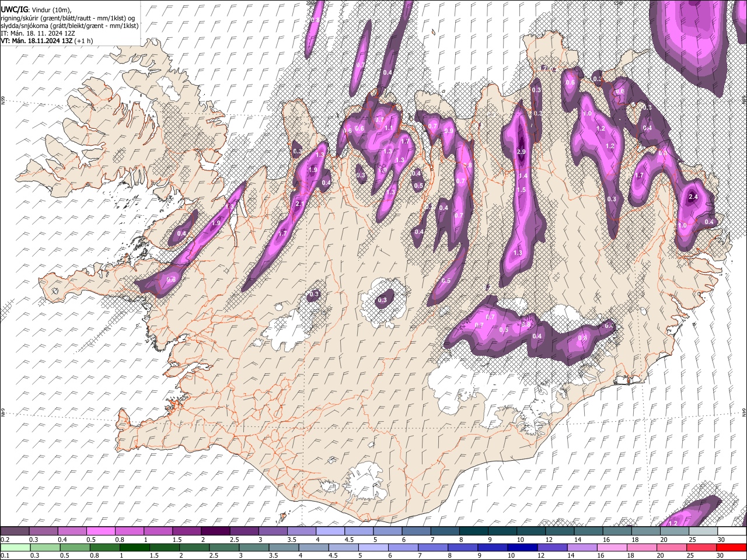Screen dimensions: 747x560
Task: Click the lower legend swatch starting at 4.5
Action: 344,547
